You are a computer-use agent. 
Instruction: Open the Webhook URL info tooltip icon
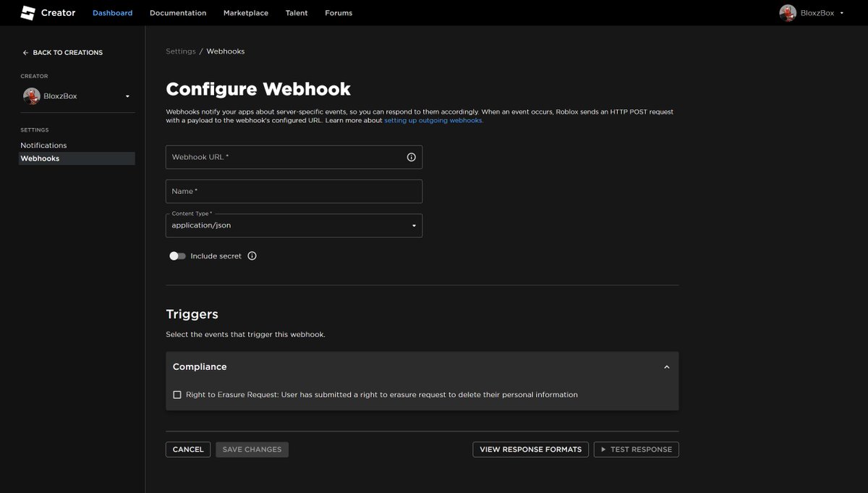pyautogui.click(x=410, y=156)
